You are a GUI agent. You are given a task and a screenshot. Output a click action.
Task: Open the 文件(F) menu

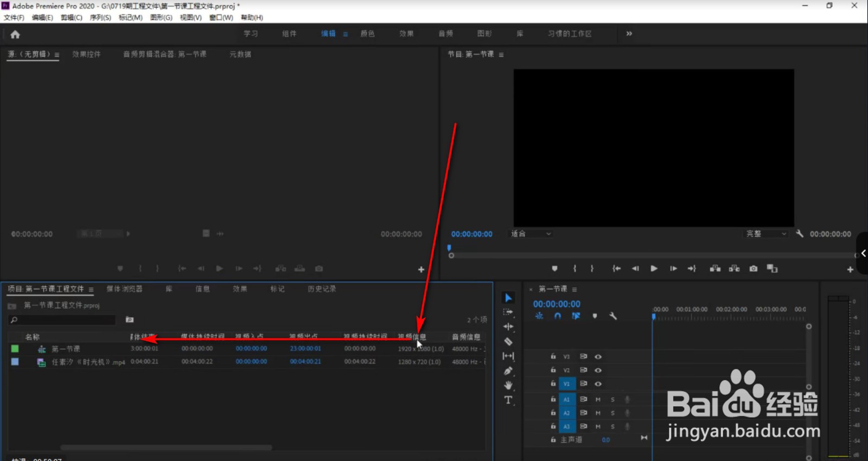(14, 17)
